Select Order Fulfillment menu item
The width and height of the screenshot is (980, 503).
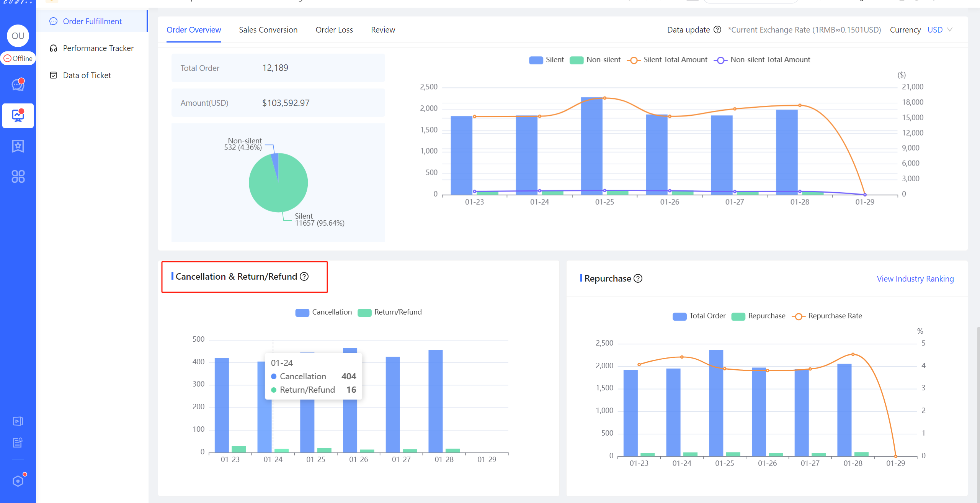click(x=92, y=21)
